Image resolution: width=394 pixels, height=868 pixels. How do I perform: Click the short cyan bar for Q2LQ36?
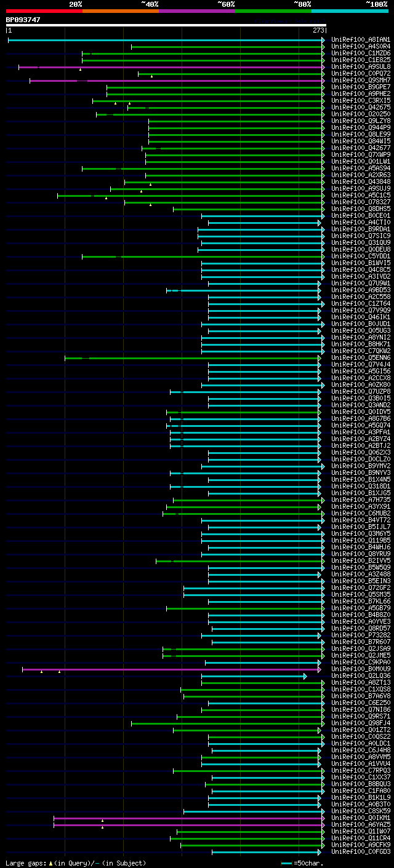[254, 676]
